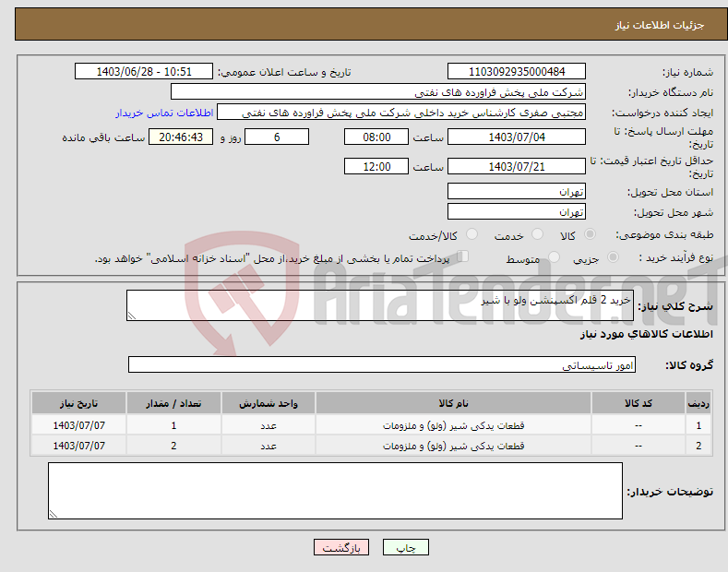Click the buyer notes textarea resize handle
728x572 pixels.
point(54,514)
